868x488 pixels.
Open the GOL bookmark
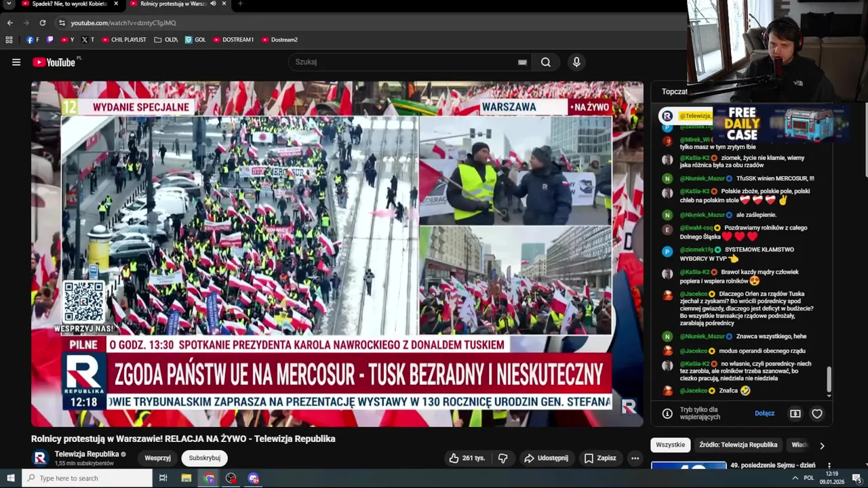click(x=195, y=40)
